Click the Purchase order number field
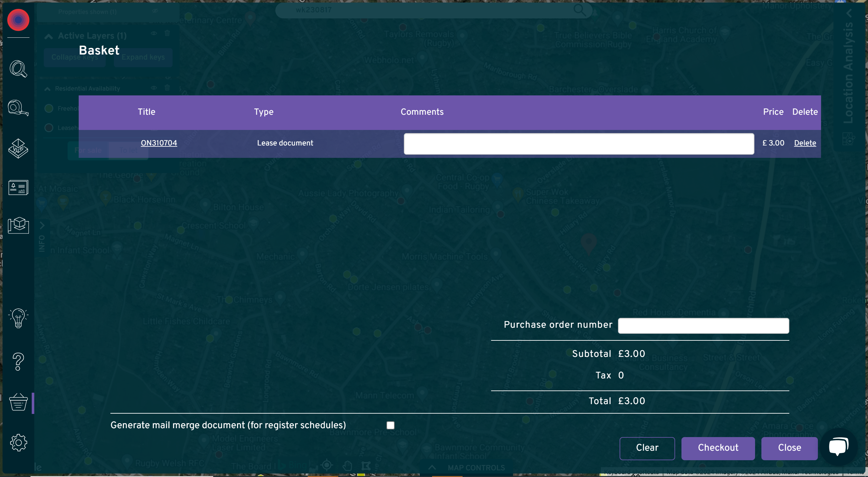Screen dimensions: 868x477 (x=703, y=326)
